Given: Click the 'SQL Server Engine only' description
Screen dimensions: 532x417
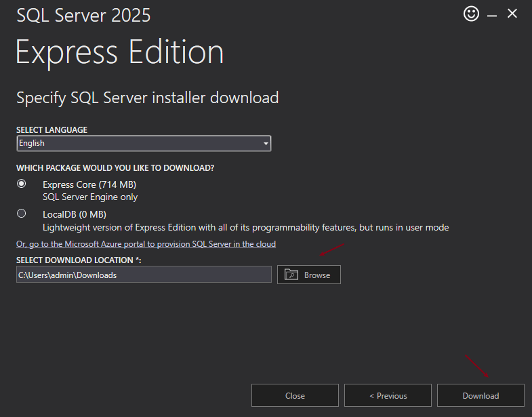Looking at the screenshot, I should pyautogui.click(x=90, y=197).
